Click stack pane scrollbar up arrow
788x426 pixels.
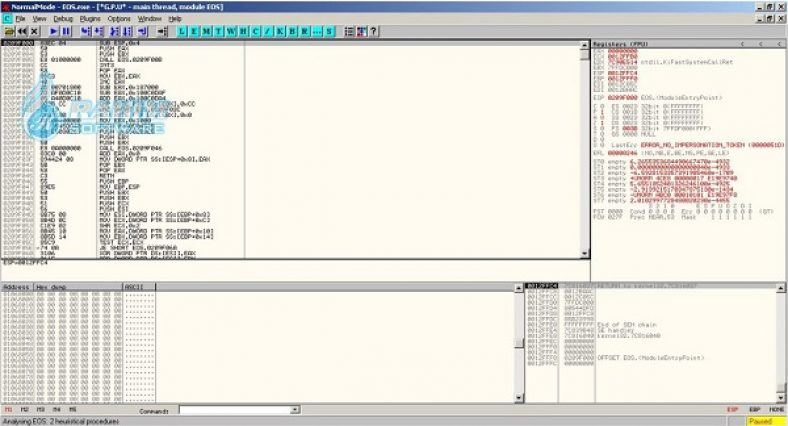(780, 288)
